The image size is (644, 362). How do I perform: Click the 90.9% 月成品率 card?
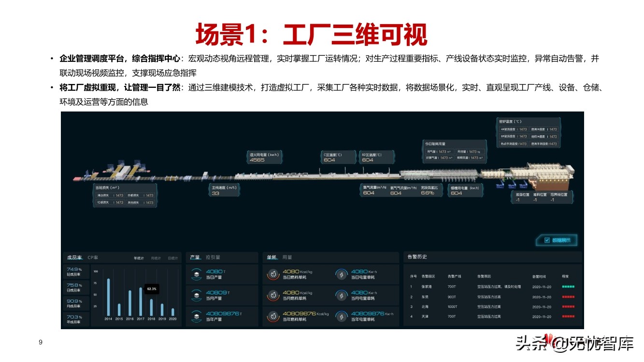coord(76,304)
